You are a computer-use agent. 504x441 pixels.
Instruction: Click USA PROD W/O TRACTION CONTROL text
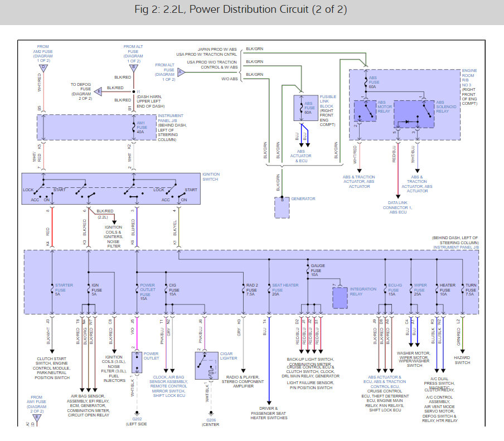tap(212, 65)
